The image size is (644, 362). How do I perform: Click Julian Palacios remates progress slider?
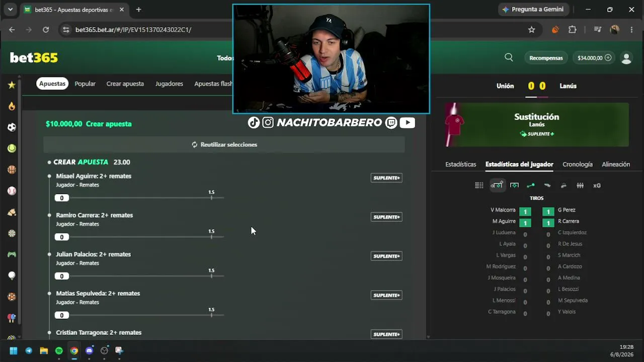point(139,277)
